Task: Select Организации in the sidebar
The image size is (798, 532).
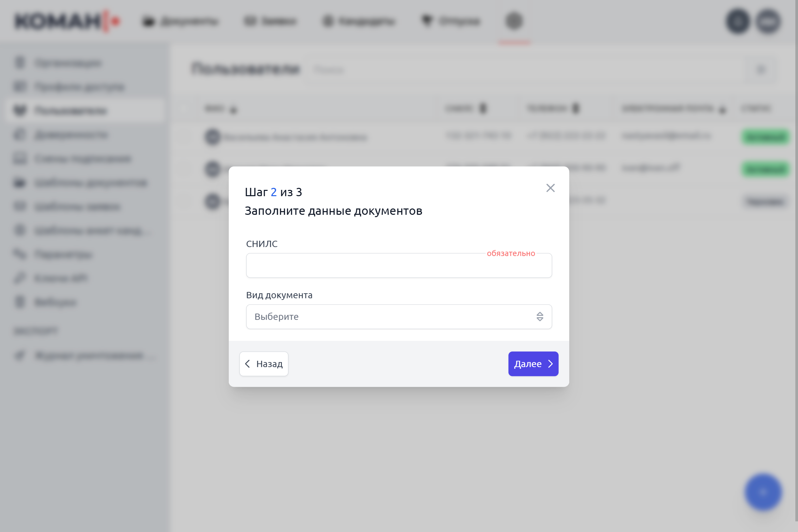Action: click(x=68, y=63)
